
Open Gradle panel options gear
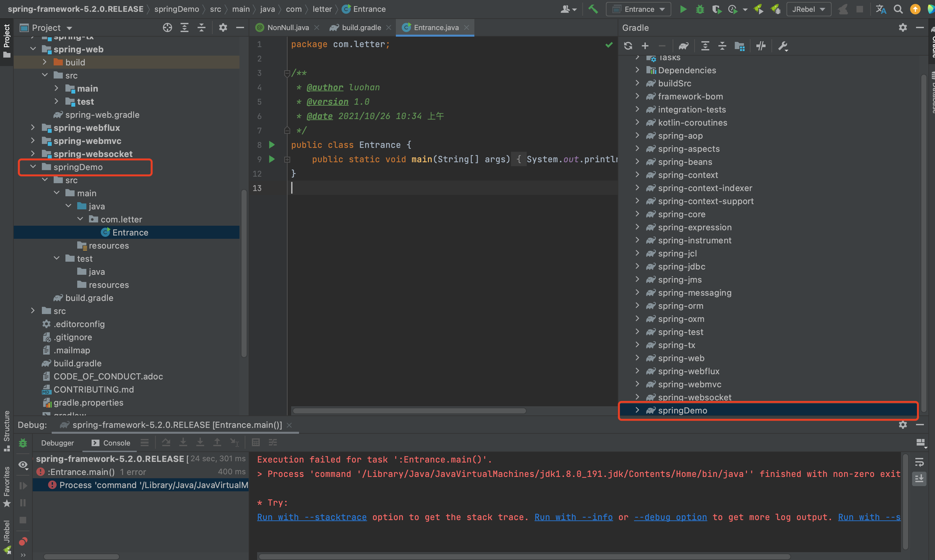903,27
